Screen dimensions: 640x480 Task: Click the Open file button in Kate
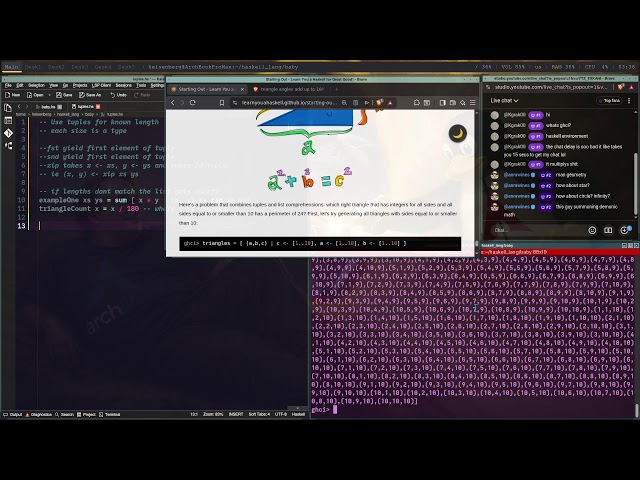[x=35, y=95]
